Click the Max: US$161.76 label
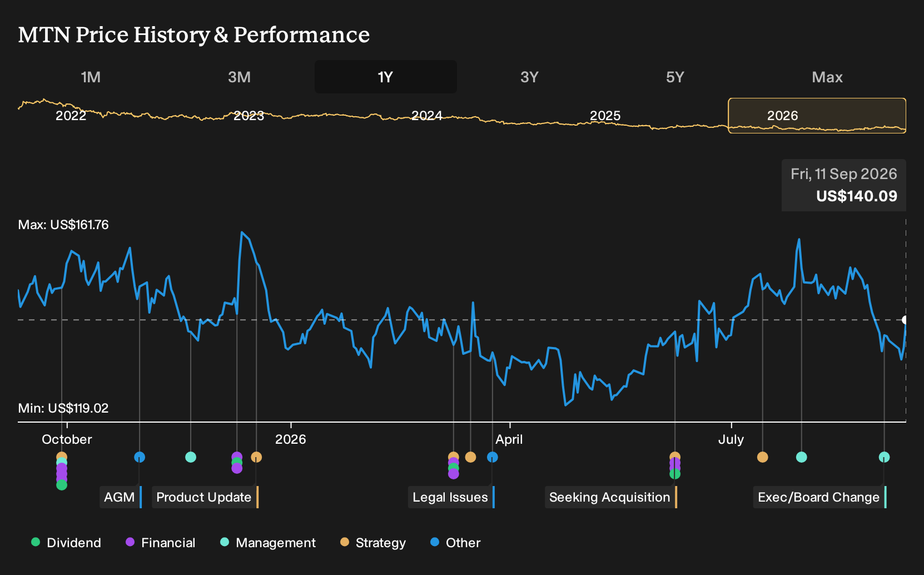The width and height of the screenshot is (924, 575). [63, 225]
